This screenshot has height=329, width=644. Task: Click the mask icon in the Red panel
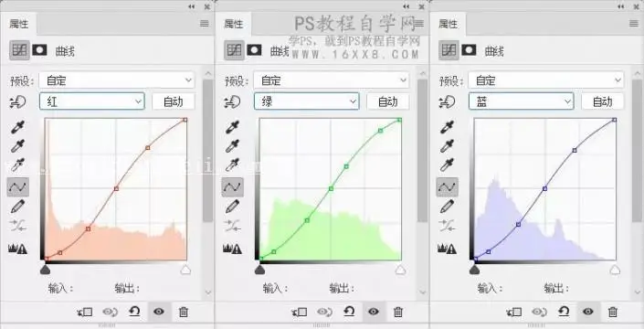point(40,50)
